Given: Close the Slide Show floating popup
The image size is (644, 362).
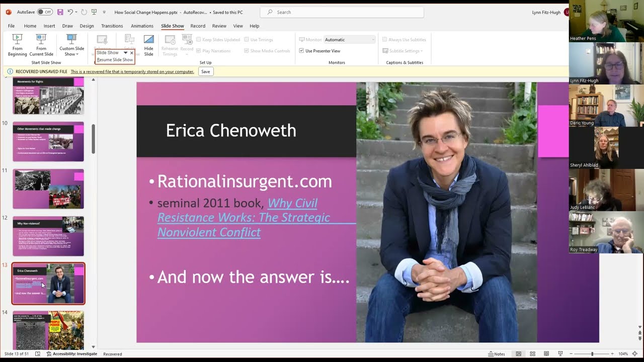Looking at the screenshot, I should coord(132,53).
